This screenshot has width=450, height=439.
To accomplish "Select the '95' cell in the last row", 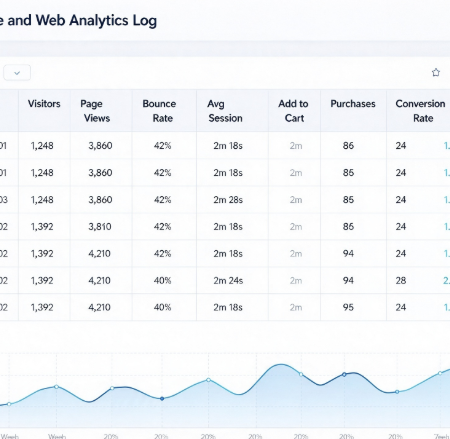I will [348, 307].
